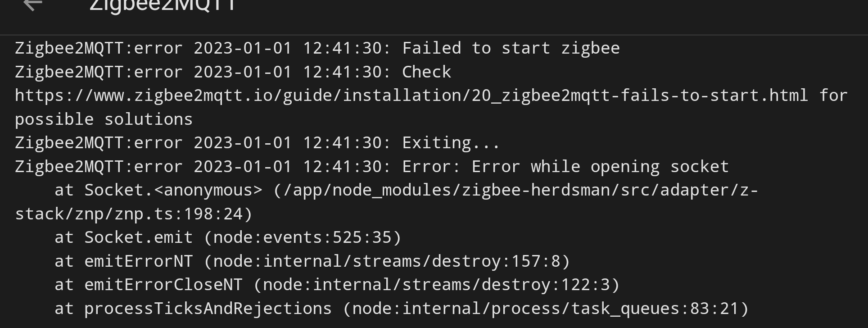Click the emitErrorCloseNT stack trace line
The height and width of the screenshot is (328, 868).
[x=337, y=285]
